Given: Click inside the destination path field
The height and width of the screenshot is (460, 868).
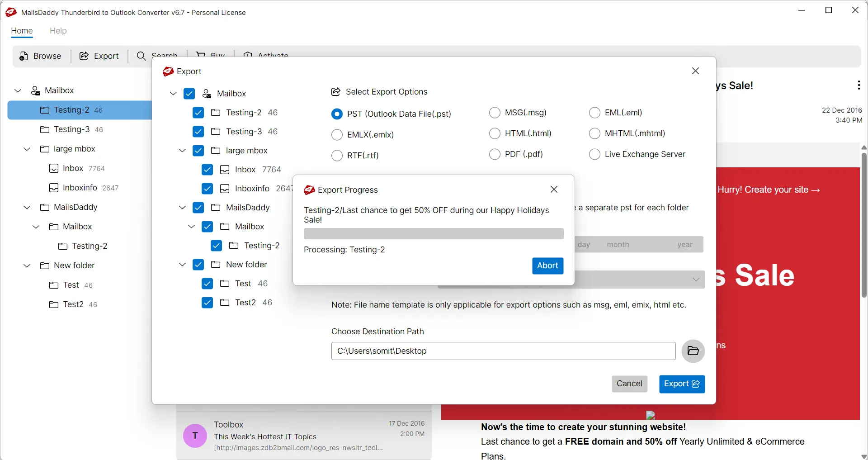Looking at the screenshot, I should [503, 351].
